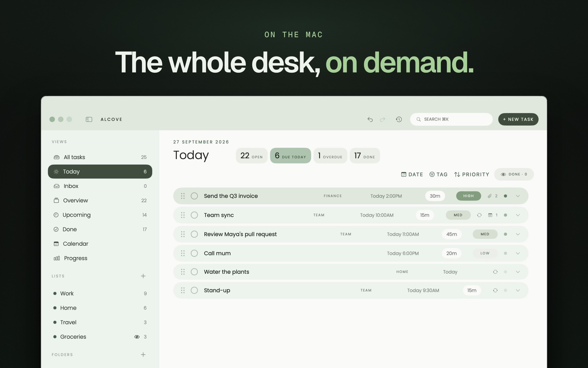This screenshot has width=588, height=368.
Task: Click drag handle of Review Maya's pull request
Action: point(183,234)
